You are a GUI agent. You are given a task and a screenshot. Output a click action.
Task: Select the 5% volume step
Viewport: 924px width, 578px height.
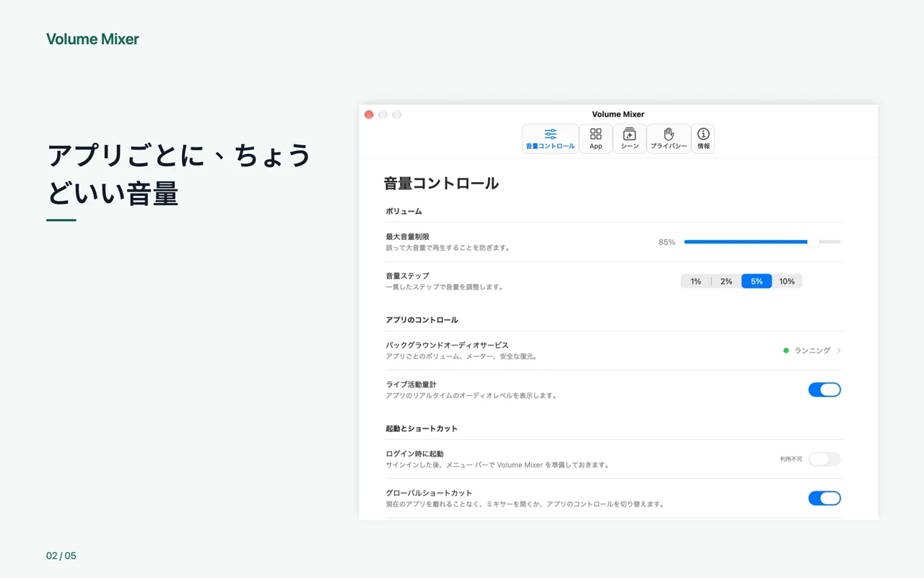(757, 281)
